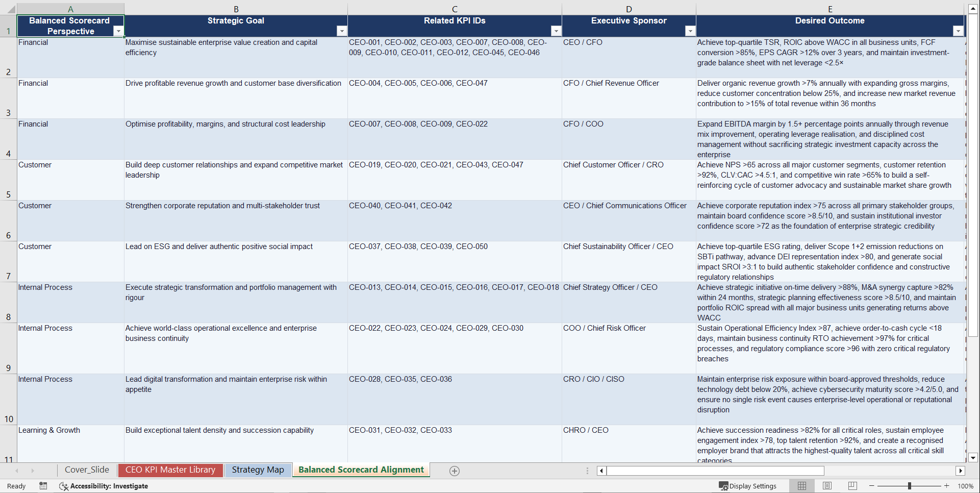The width and height of the screenshot is (980, 493).
Task: Open the Desired Outcome filter dropdown
Action: [x=958, y=31]
